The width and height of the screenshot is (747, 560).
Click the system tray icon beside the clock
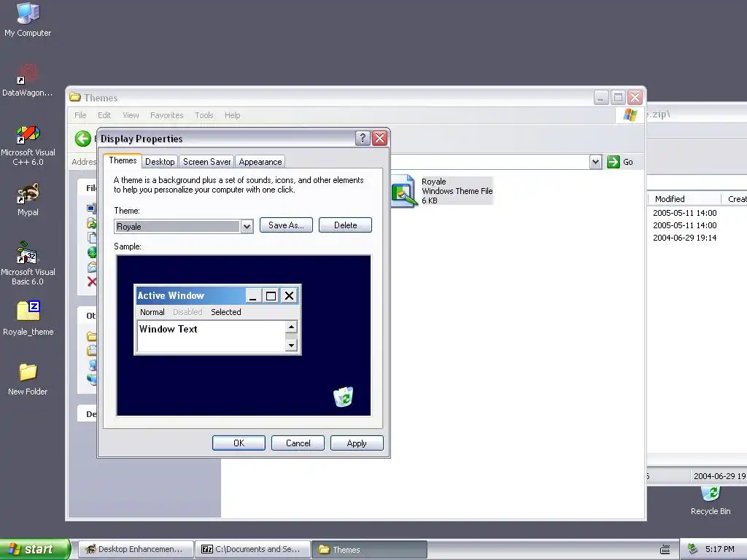pyautogui.click(x=692, y=549)
